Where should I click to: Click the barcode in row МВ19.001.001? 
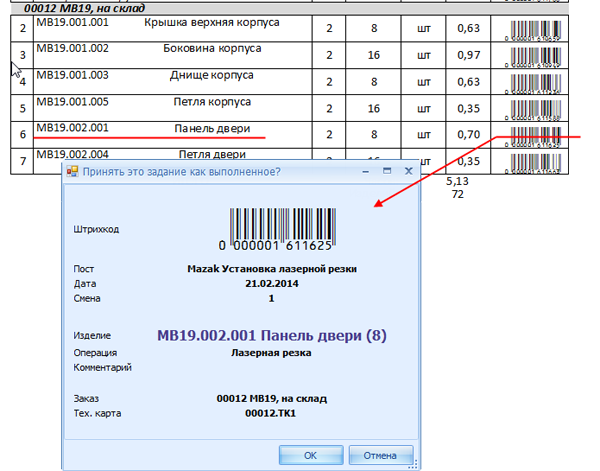(x=535, y=31)
